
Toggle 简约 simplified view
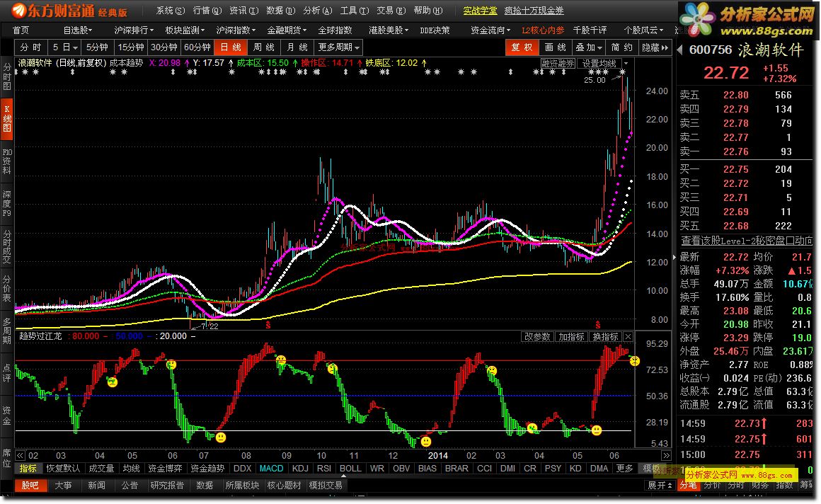coord(622,47)
